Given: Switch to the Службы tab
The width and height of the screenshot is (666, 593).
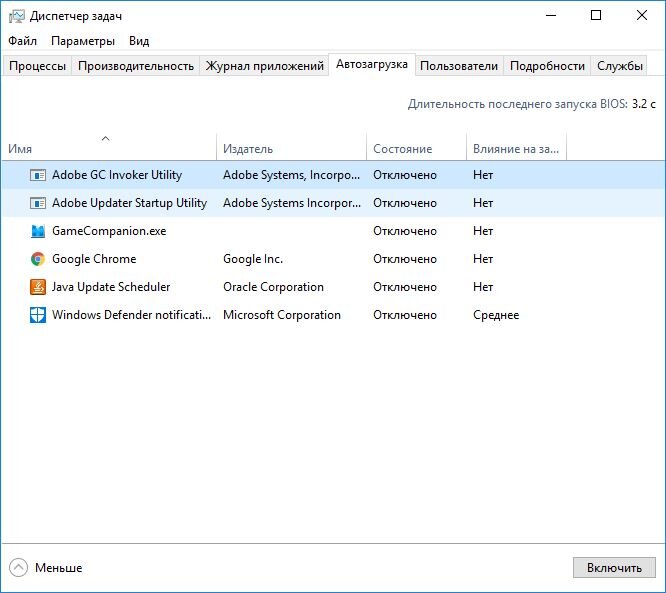Looking at the screenshot, I should tap(620, 66).
